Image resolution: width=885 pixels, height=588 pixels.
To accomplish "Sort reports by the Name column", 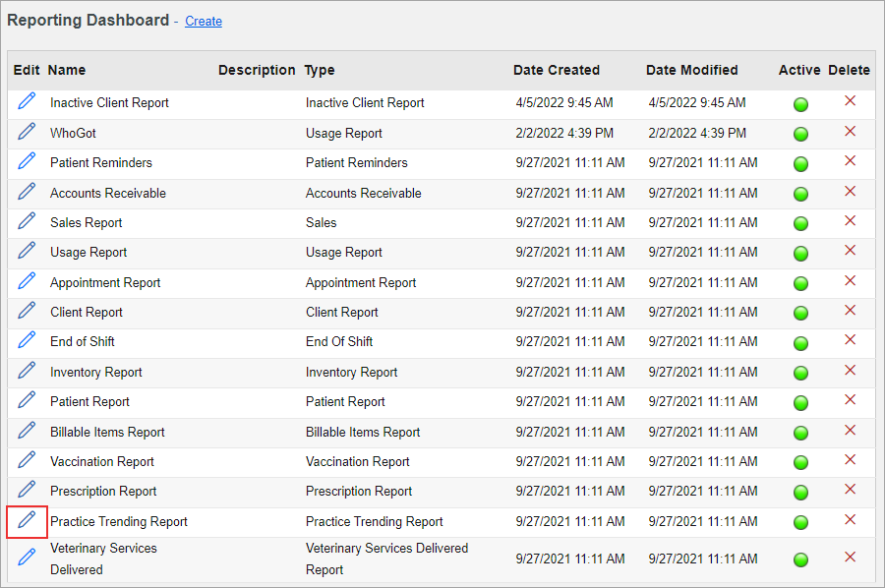I will pyautogui.click(x=66, y=70).
